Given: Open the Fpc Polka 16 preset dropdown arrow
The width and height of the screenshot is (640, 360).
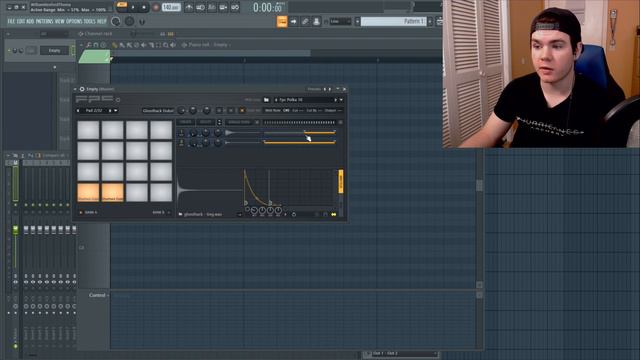Looking at the screenshot, I should [x=341, y=100].
